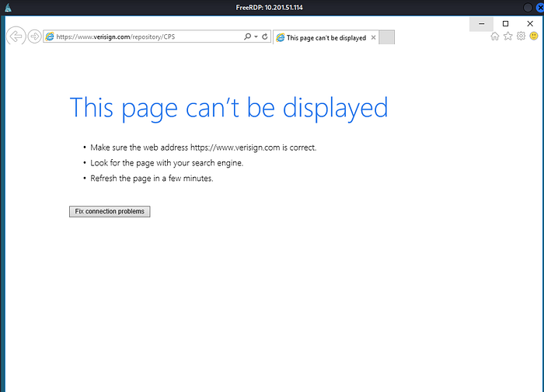The width and height of the screenshot is (544, 392).
Task: Expand the address bar autocomplete dropdown arrow
Action: [256, 36]
